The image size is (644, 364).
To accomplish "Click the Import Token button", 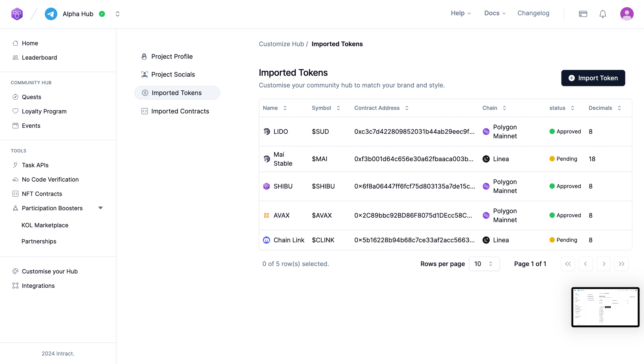I will (593, 78).
